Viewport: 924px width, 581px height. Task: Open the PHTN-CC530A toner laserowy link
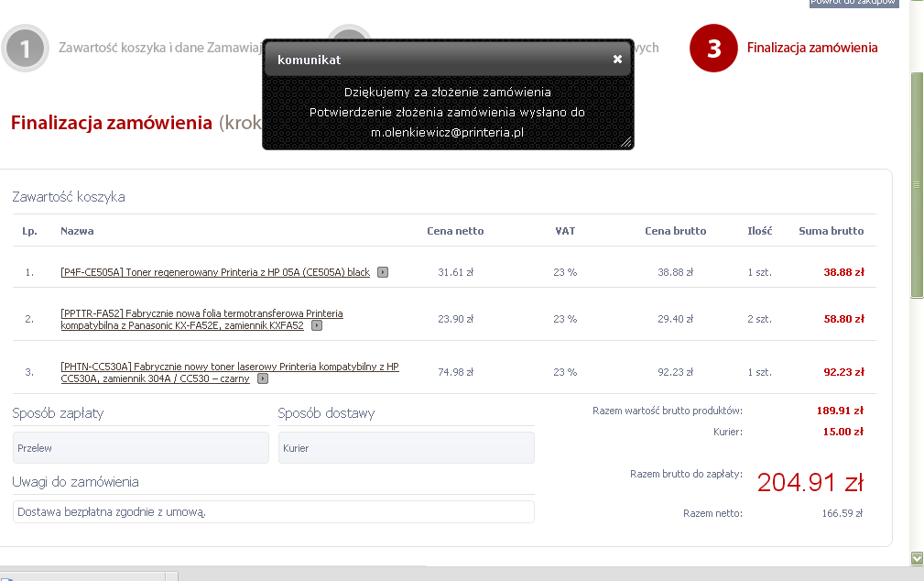coord(230,372)
